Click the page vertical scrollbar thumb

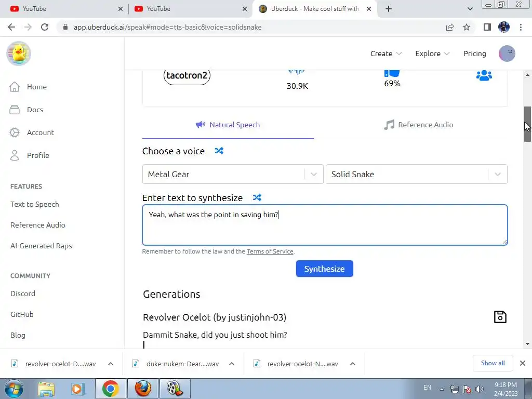(x=527, y=124)
